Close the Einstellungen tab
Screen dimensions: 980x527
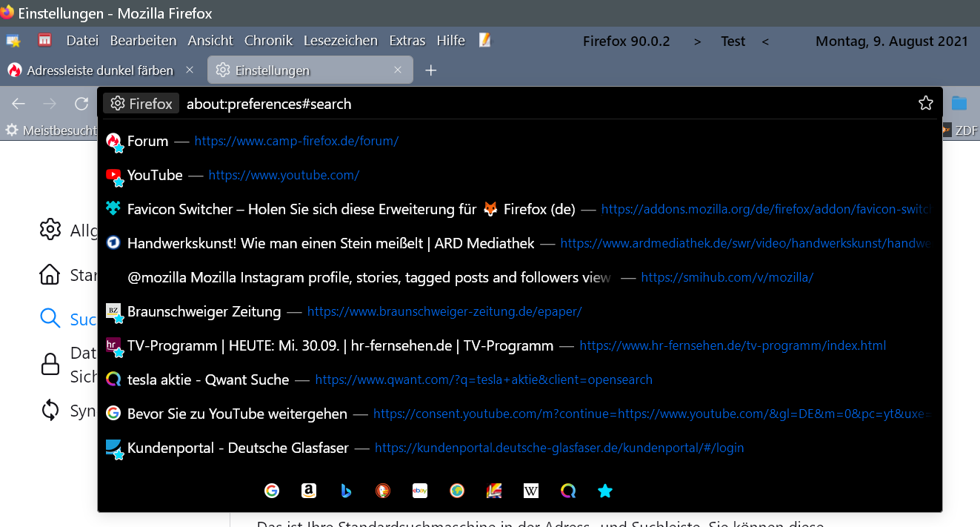pos(398,70)
